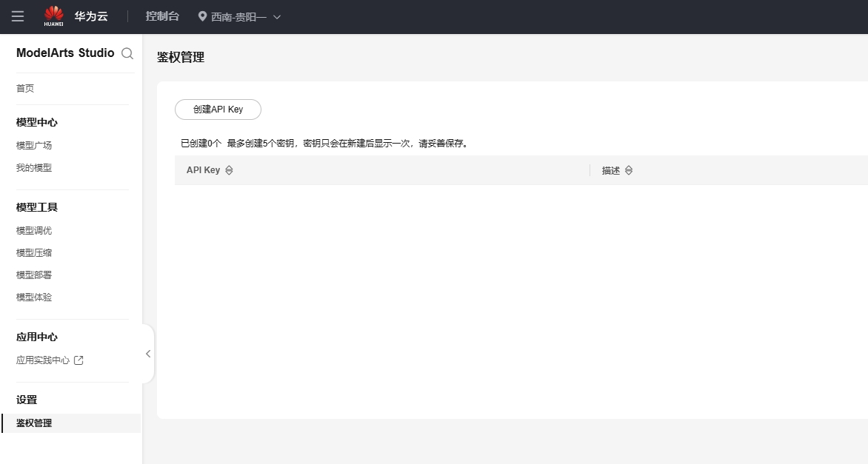Image resolution: width=868 pixels, height=464 pixels.
Task: Open 模型广场 in sidebar
Action: 34,146
